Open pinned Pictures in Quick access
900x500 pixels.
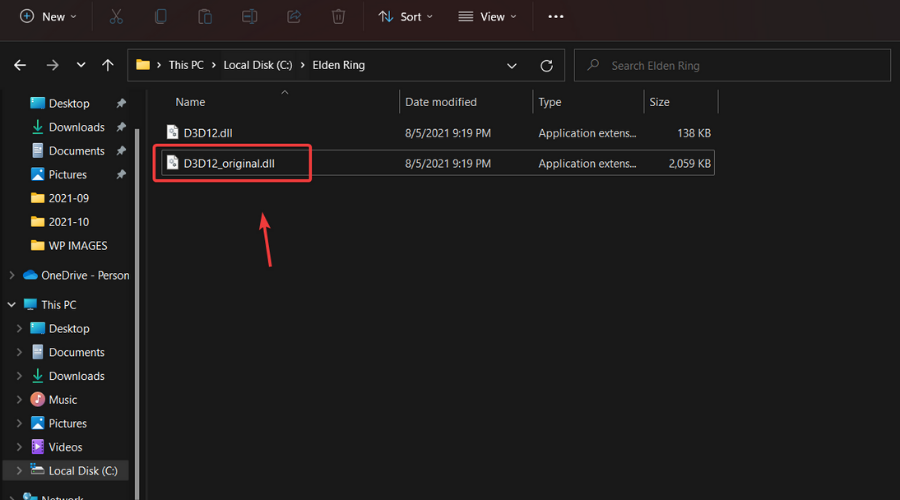click(67, 175)
